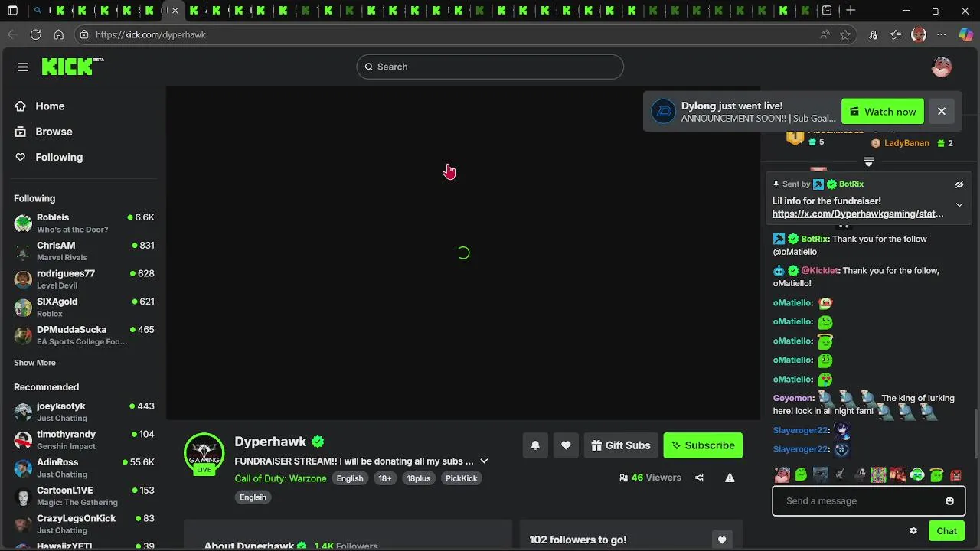Open the Dyperhawkgaming x.com link
This screenshot has width=980, height=551.
click(x=857, y=214)
